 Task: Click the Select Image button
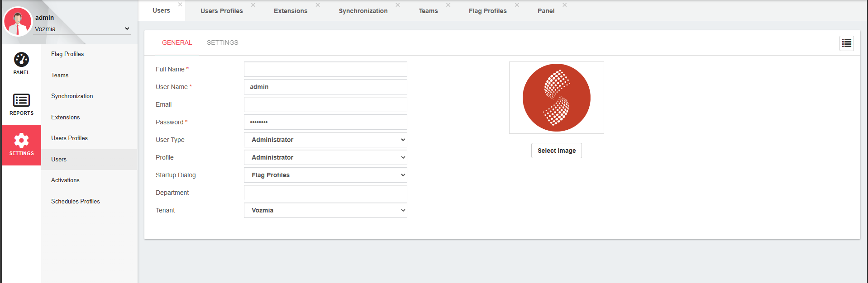coord(556,151)
